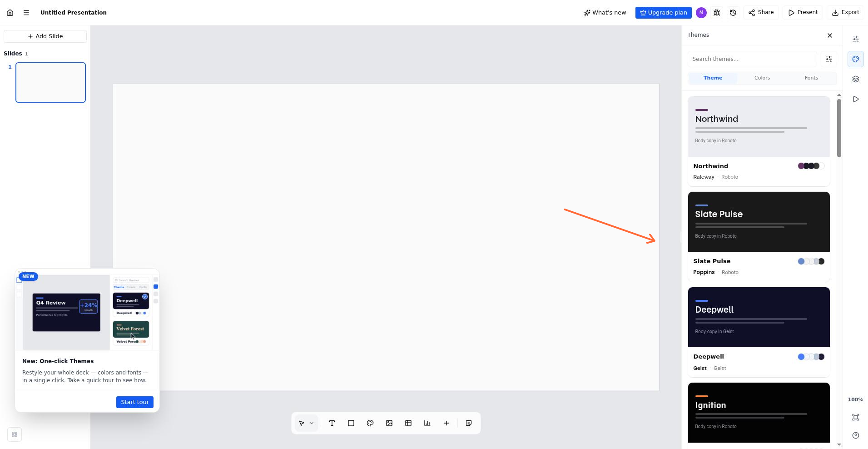Click Slate Pulse color palette swatches
The width and height of the screenshot is (868, 449).
point(811,261)
